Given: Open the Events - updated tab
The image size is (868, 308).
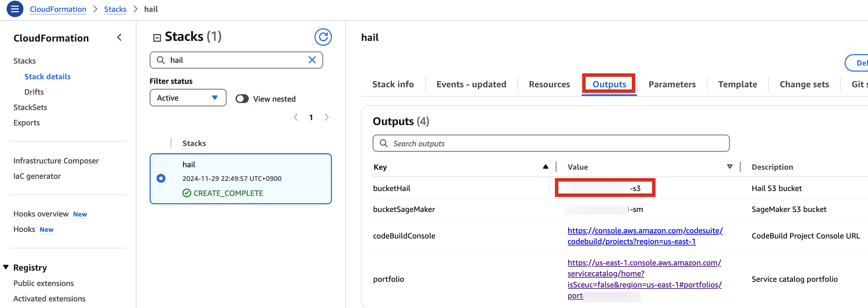Looking at the screenshot, I should click(471, 85).
